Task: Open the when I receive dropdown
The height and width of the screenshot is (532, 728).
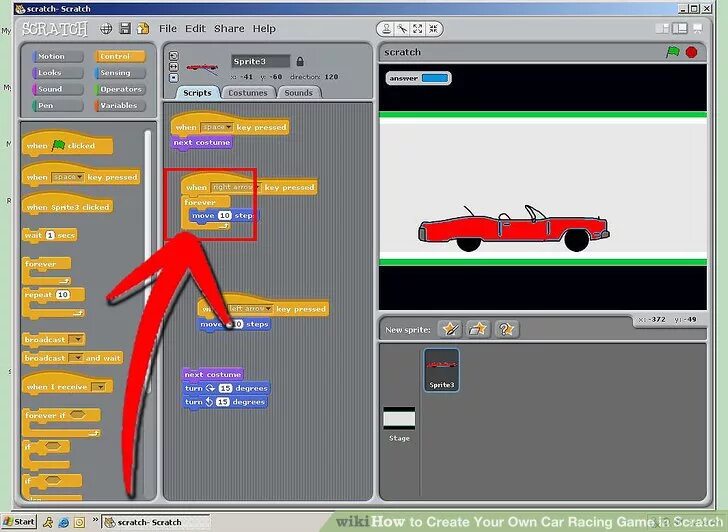Action: (98, 387)
